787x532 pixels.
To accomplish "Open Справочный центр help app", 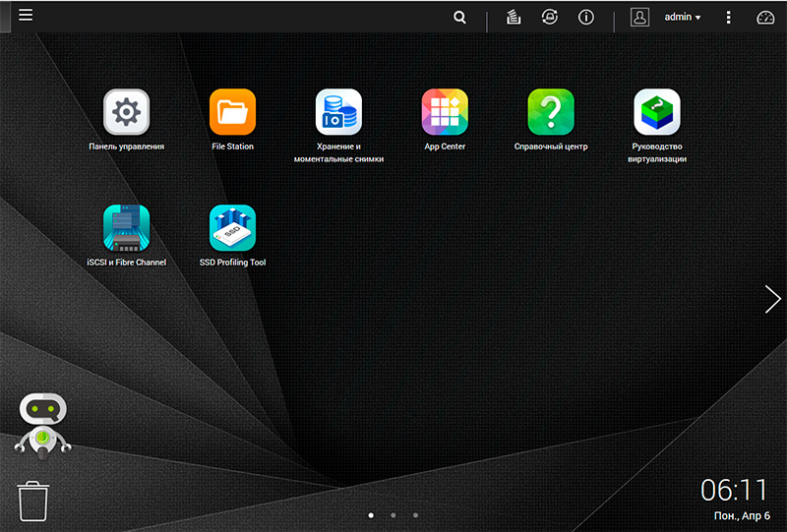I will click(551, 112).
